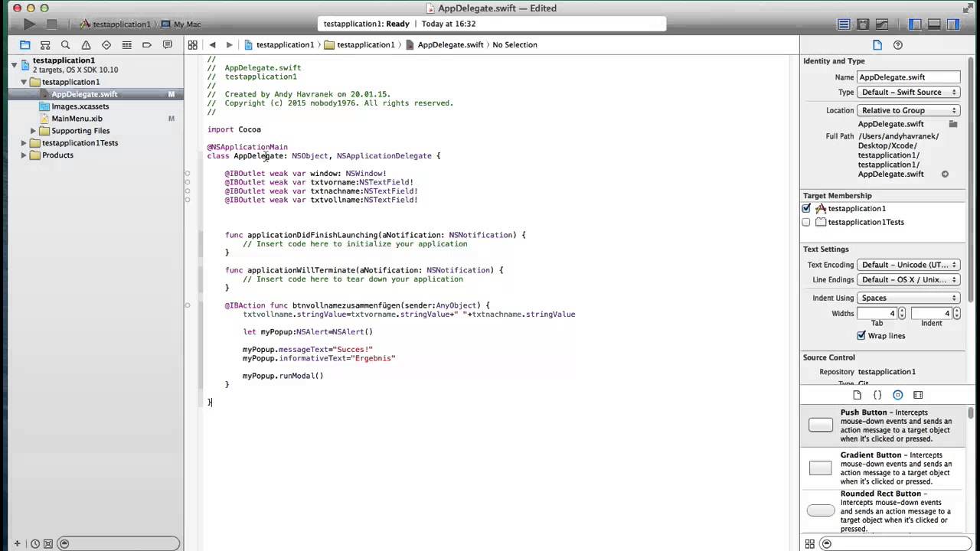Open the file Type dropdown
This screenshot has height=551, width=980.
(908, 92)
